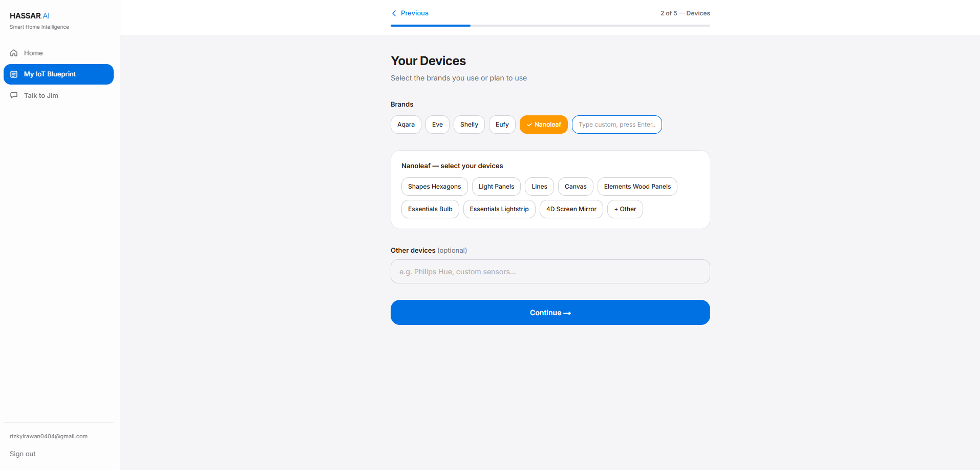Click the 'Other devices (optional)' label

pos(429,251)
